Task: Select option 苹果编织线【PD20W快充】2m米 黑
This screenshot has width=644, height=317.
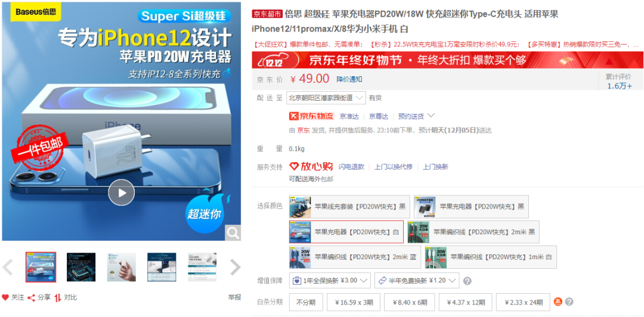Action: (473, 232)
